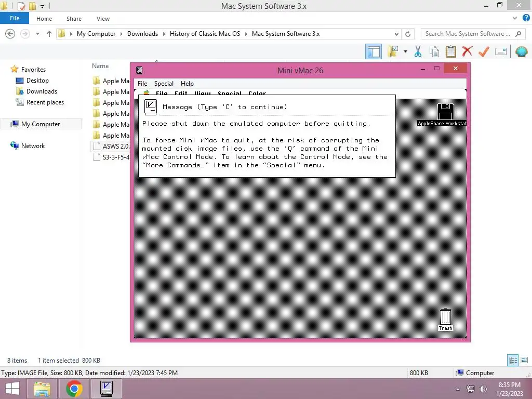Click My Computer in the address breadcrumb
Viewport: 532px width, 399px height.
(96, 34)
